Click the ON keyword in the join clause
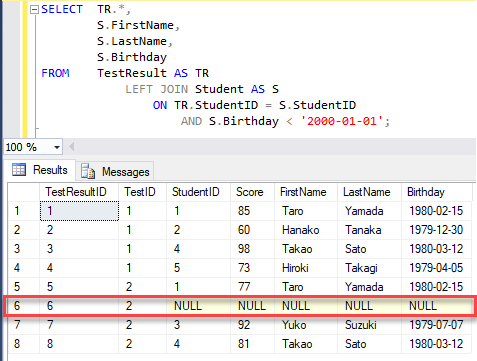Viewport: 477px width, 361px height. point(160,105)
